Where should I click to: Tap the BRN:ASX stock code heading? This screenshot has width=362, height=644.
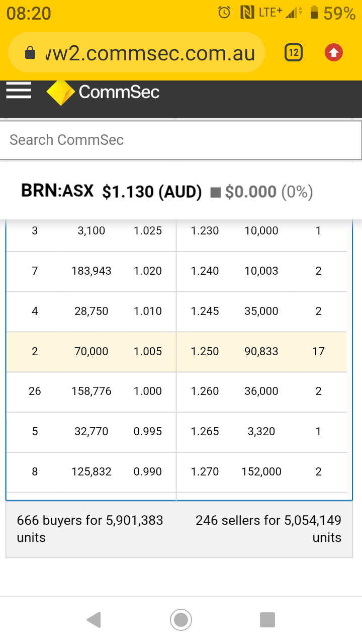coord(57,191)
